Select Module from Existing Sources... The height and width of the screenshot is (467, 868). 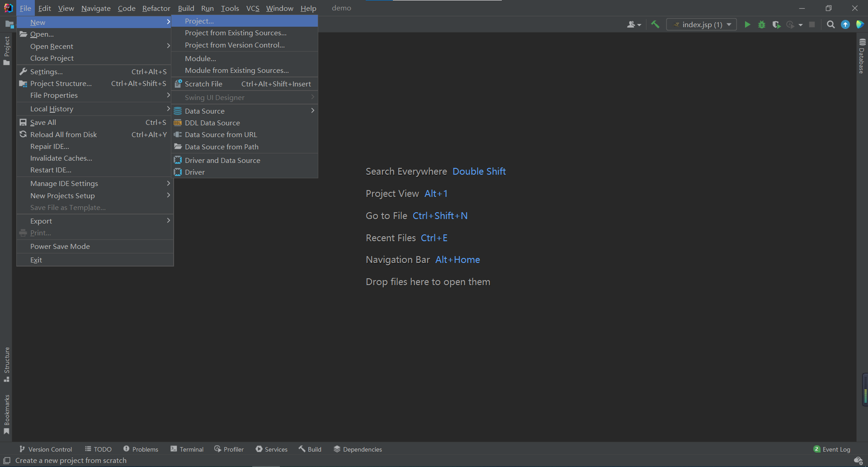(x=245, y=70)
